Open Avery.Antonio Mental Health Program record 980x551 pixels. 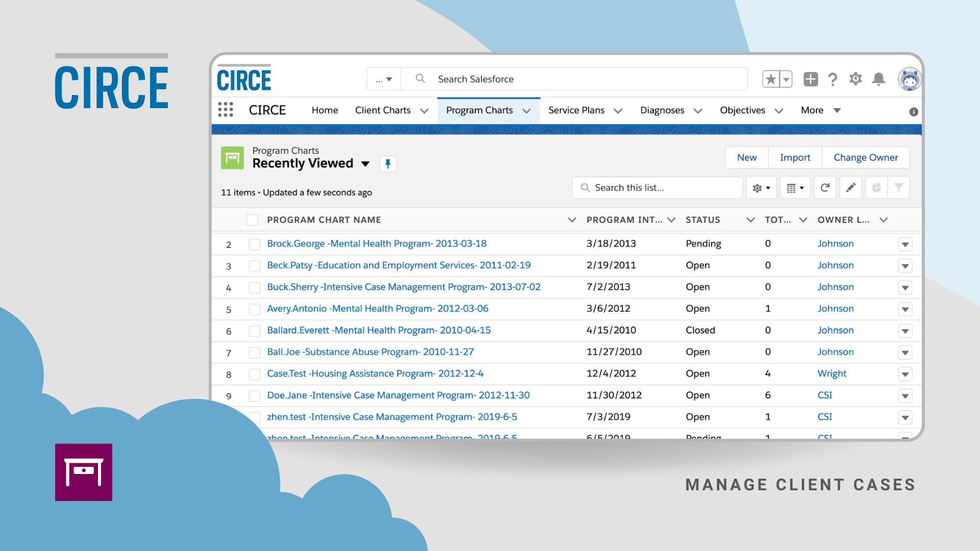[x=378, y=309]
